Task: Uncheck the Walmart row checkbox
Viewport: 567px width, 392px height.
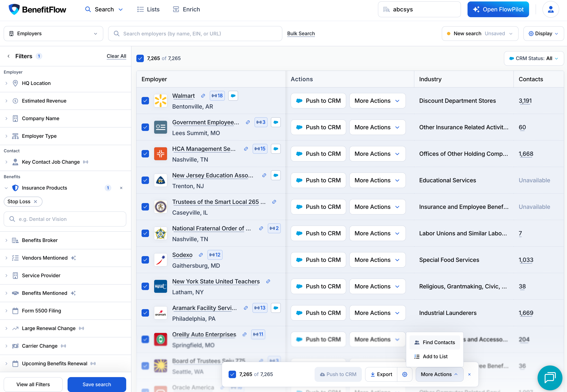Action: tap(145, 101)
